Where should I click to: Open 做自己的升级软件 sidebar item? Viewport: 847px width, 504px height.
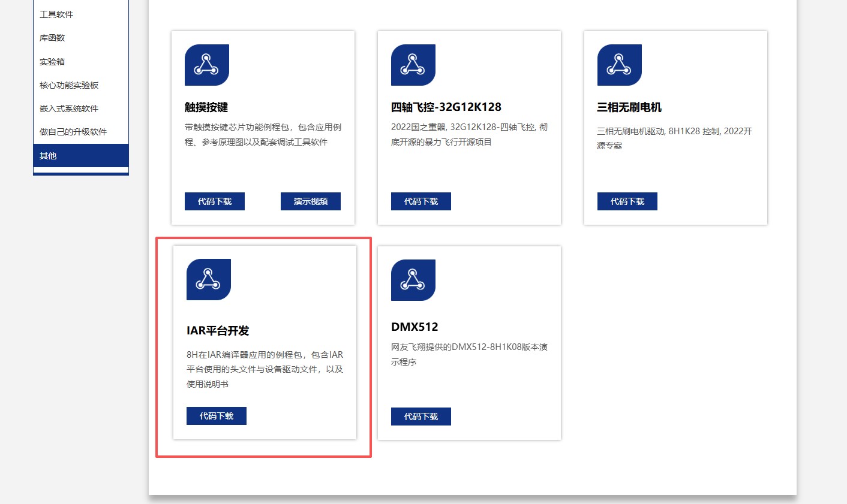click(73, 132)
